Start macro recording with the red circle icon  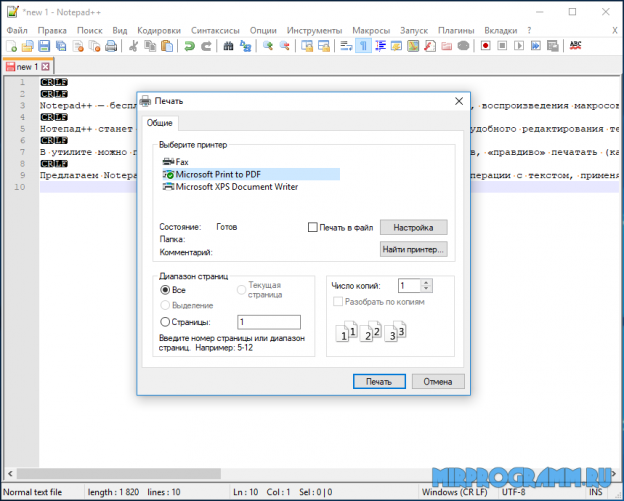(x=485, y=46)
